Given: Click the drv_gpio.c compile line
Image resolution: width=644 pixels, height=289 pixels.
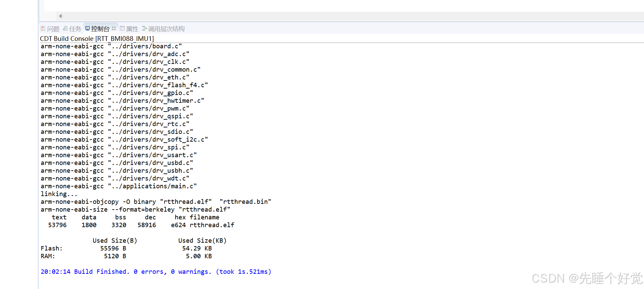Looking at the screenshot, I should pyautogui.click(x=117, y=93).
